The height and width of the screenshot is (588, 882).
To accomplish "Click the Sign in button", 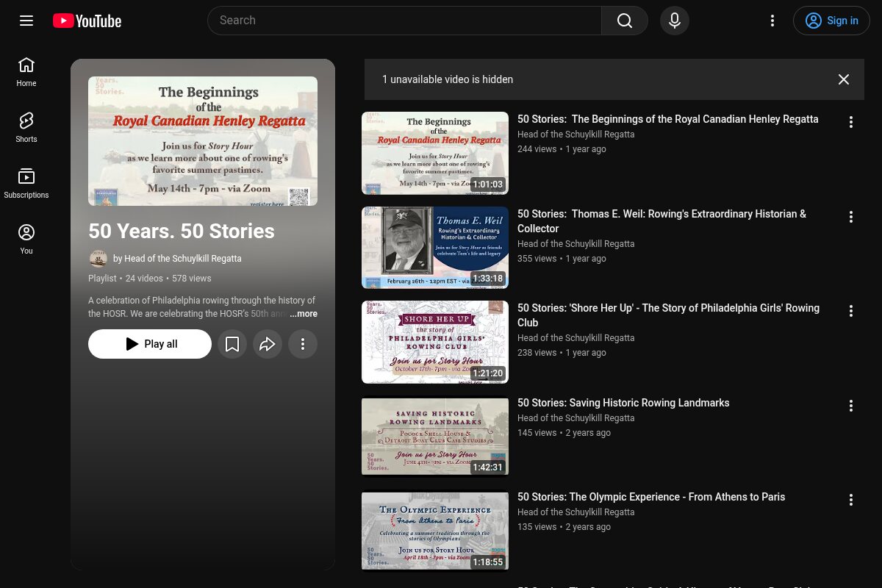I will pyautogui.click(x=831, y=21).
